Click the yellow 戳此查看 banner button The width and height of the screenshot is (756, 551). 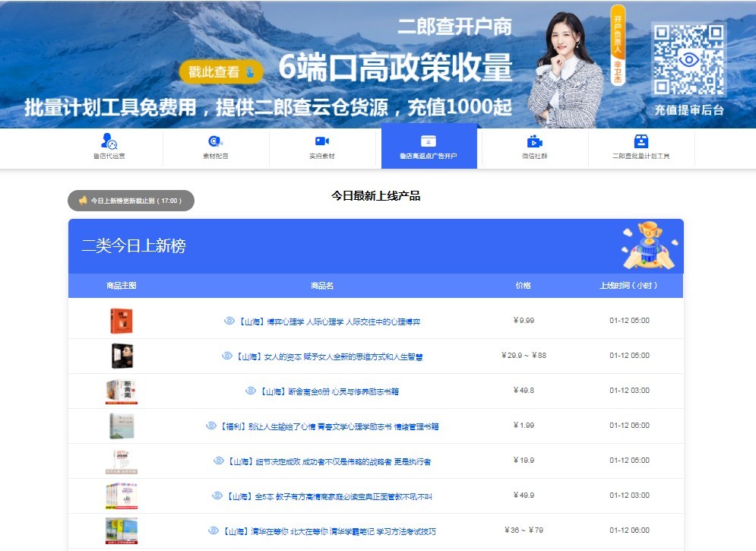pyautogui.click(x=221, y=72)
